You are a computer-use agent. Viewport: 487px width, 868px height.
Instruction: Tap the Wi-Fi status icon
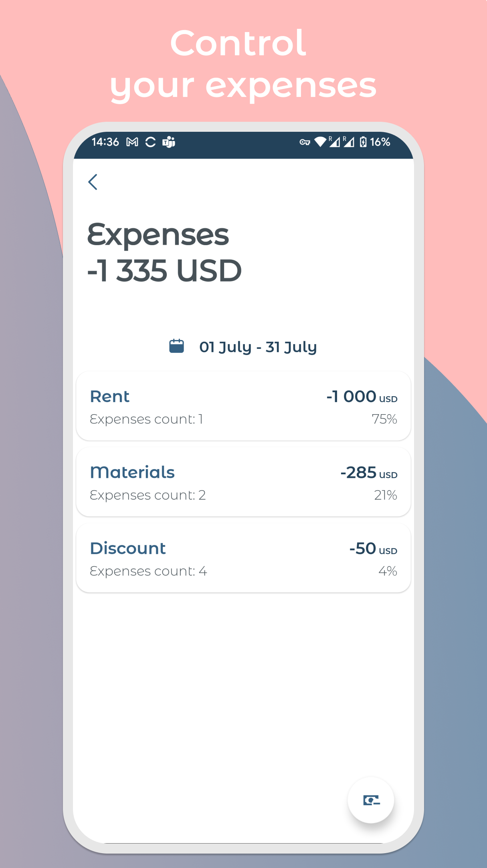click(320, 142)
